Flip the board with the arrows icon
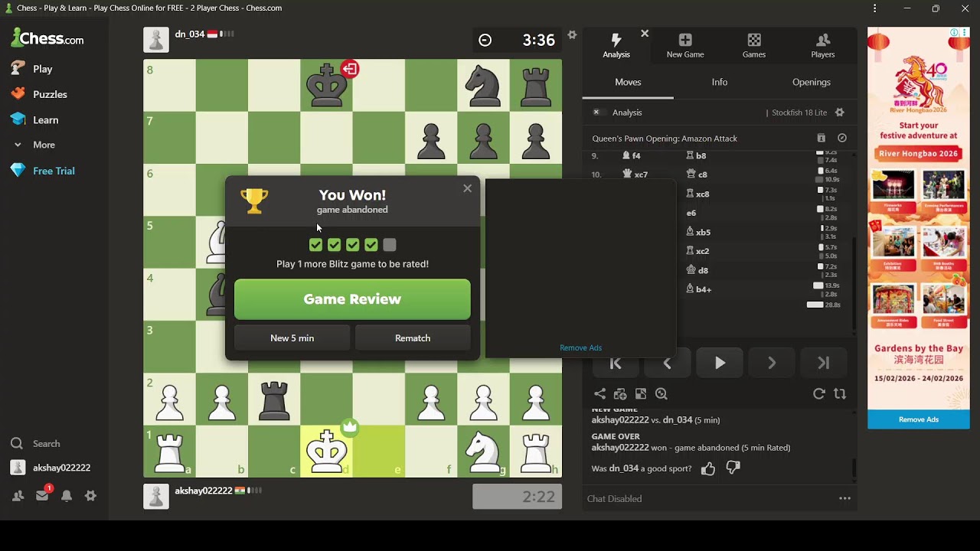The image size is (980, 551). (x=840, y=394)
